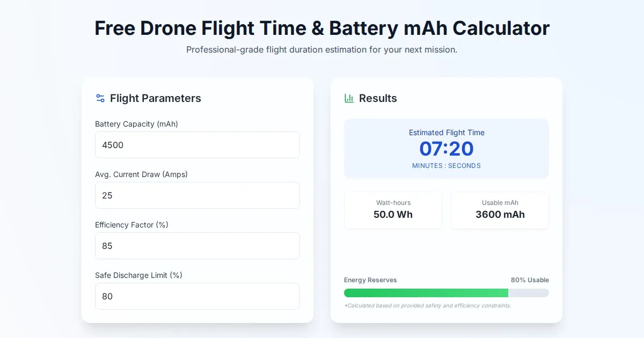Click the footnote about safety constraints

(x=427, y=306)
